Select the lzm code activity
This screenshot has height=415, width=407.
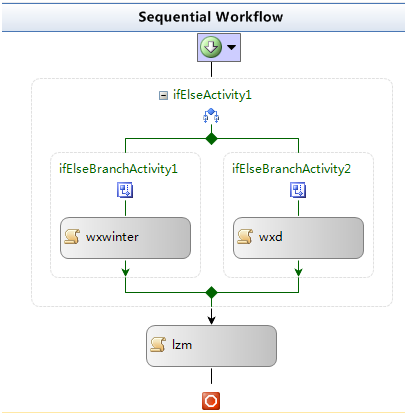pos(211,346)
